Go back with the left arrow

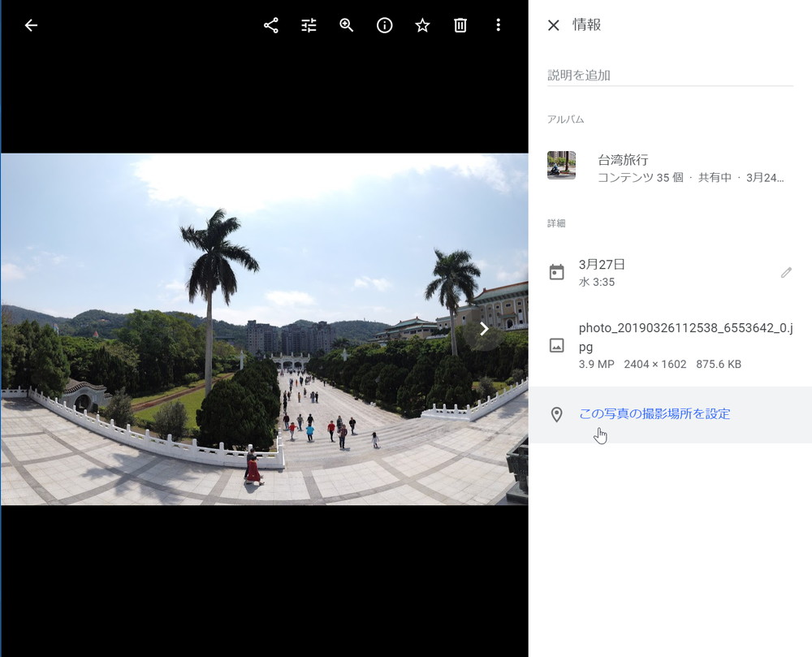(31, 25)
